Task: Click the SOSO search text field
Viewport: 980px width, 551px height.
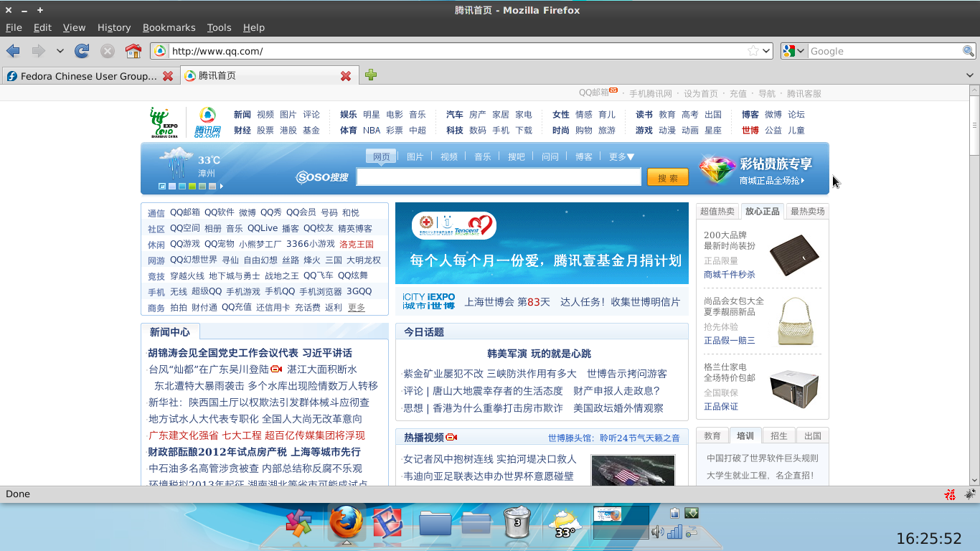Action: pyautogui.click(x=499, y=176)
